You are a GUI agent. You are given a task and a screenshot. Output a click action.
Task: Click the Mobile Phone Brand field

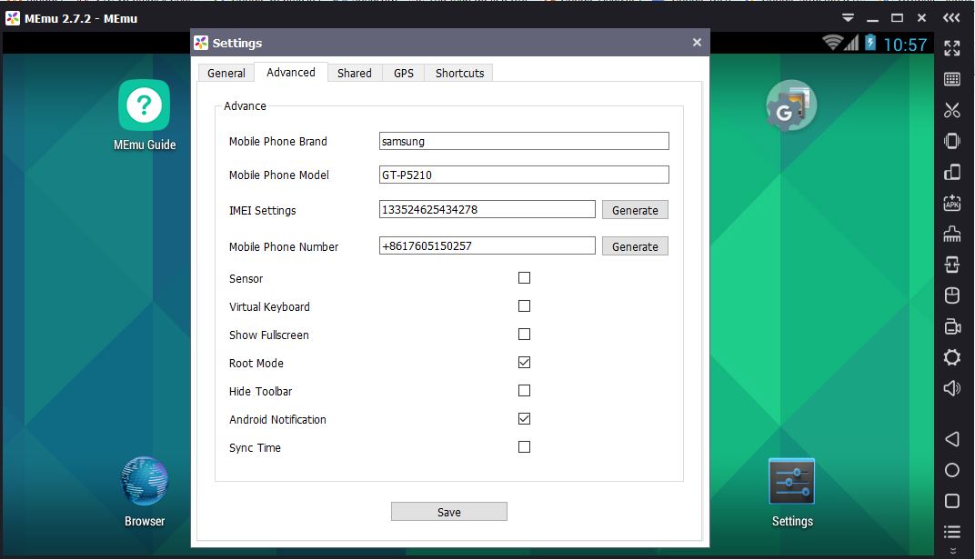(524, 141)
